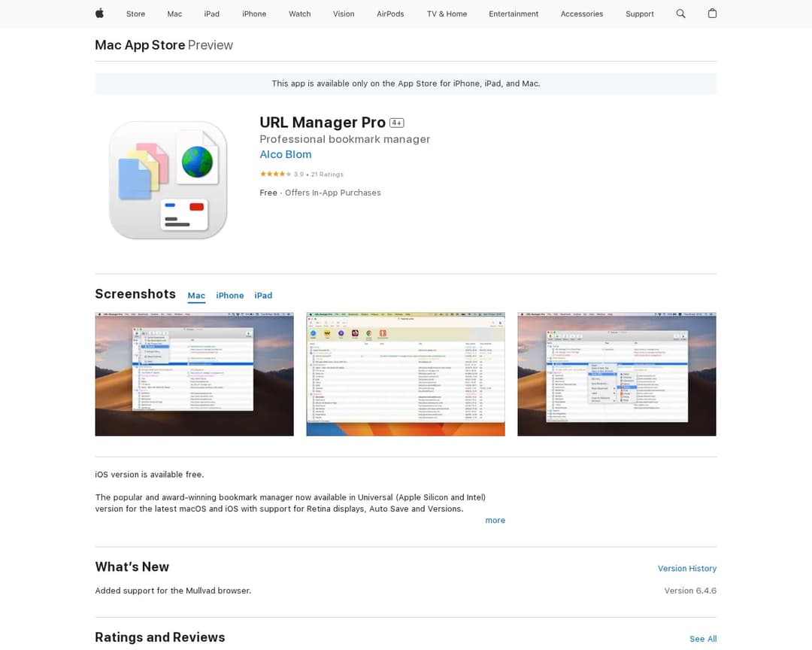Open the Store menu item
Viewport: 812px width, 650px height.
click(135, 14)
